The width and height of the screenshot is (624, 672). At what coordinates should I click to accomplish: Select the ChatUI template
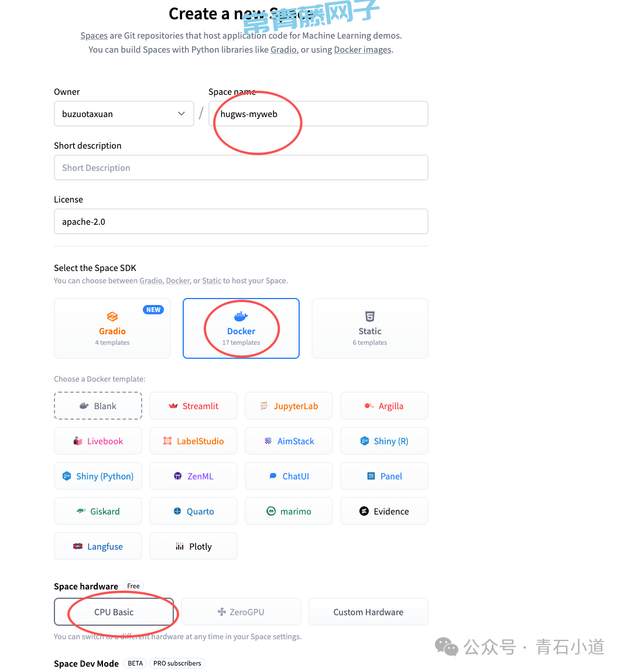tap(289, 476)
